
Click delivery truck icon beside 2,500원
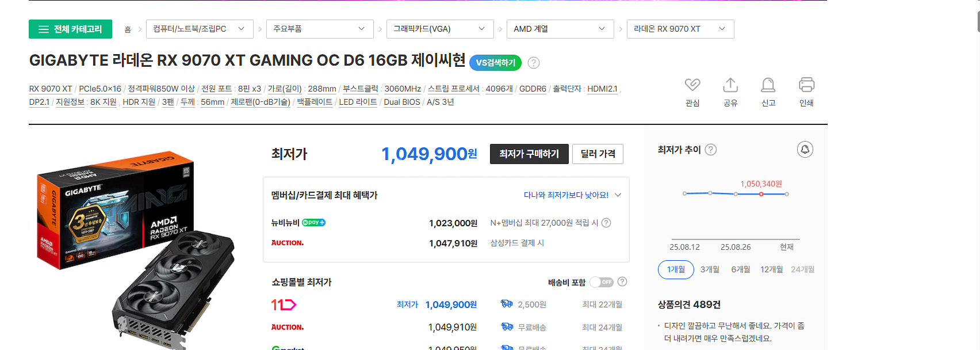point(507,304)
